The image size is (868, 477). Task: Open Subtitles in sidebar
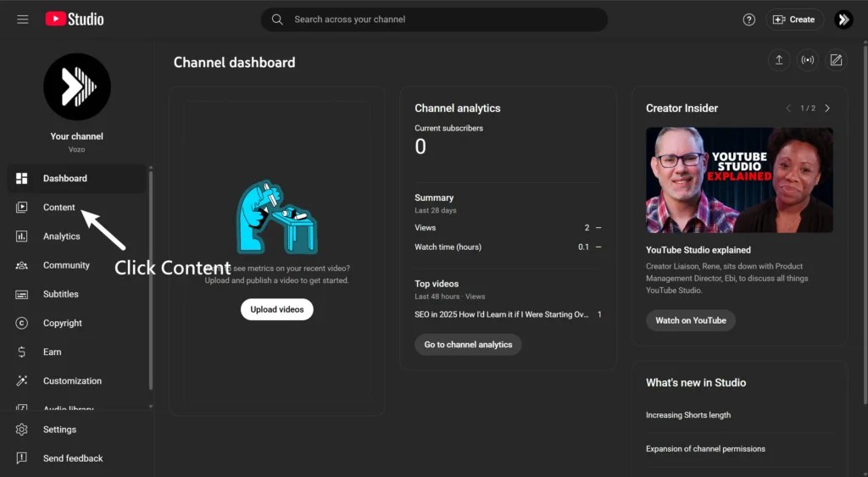(77, 294)
